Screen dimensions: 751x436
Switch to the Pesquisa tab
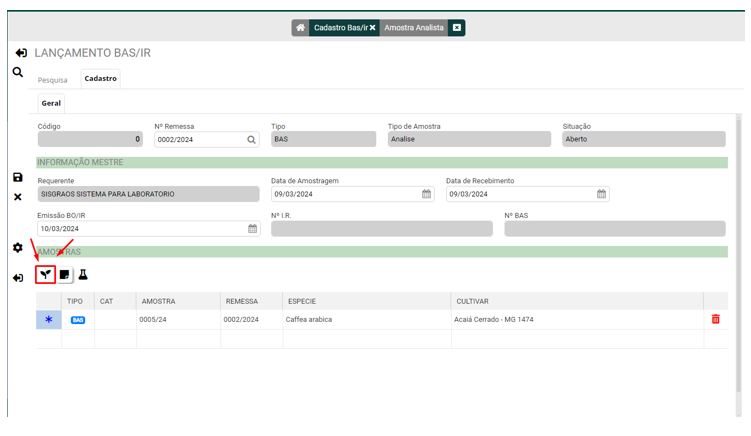(x=53, y=79)
